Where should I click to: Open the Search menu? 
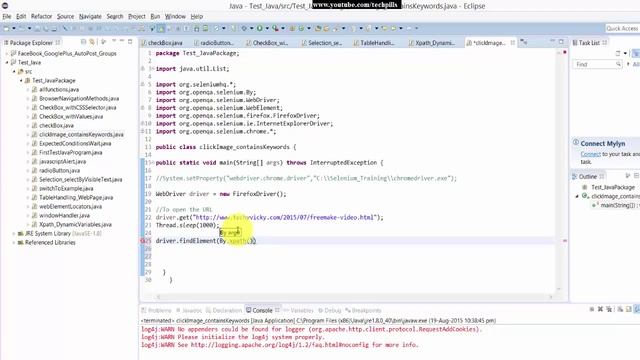115,16
